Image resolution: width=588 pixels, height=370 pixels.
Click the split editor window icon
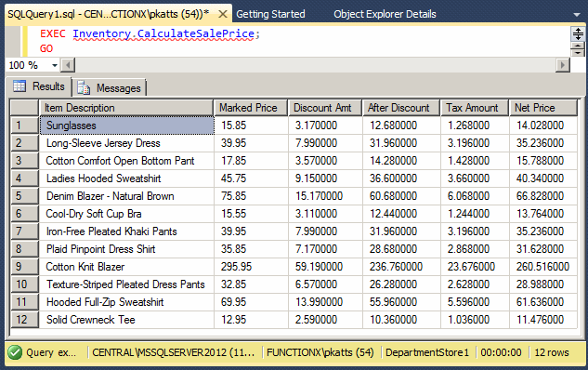[578, 33]
